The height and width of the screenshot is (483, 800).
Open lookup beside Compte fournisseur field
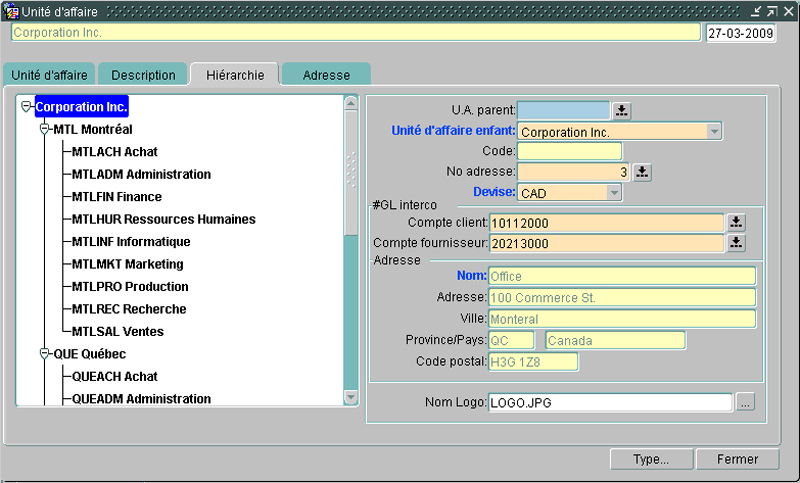(735, 243)
